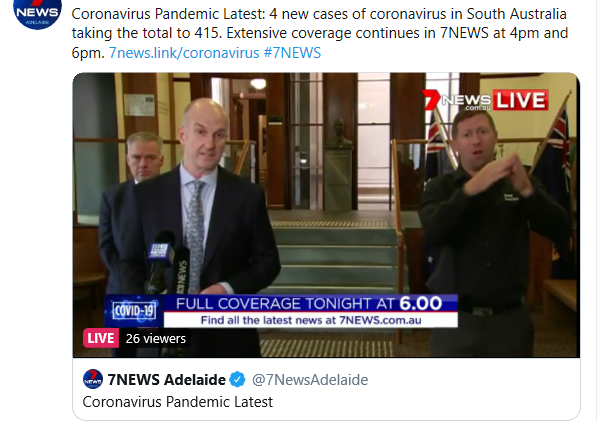
Task: Click the 7NEWS.com.au LIVE watermark
Action: (x=485, y=100)
